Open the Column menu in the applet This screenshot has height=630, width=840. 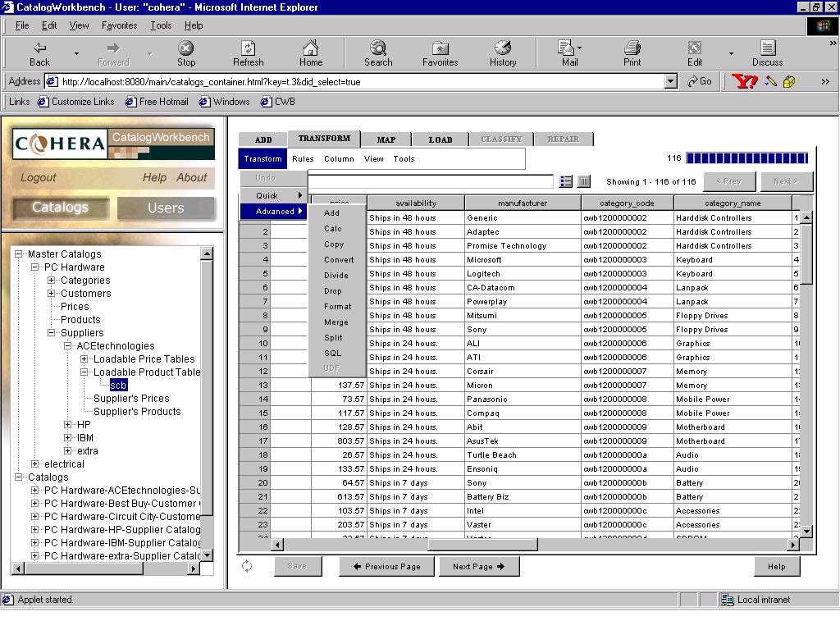click(x=339, y=159)
